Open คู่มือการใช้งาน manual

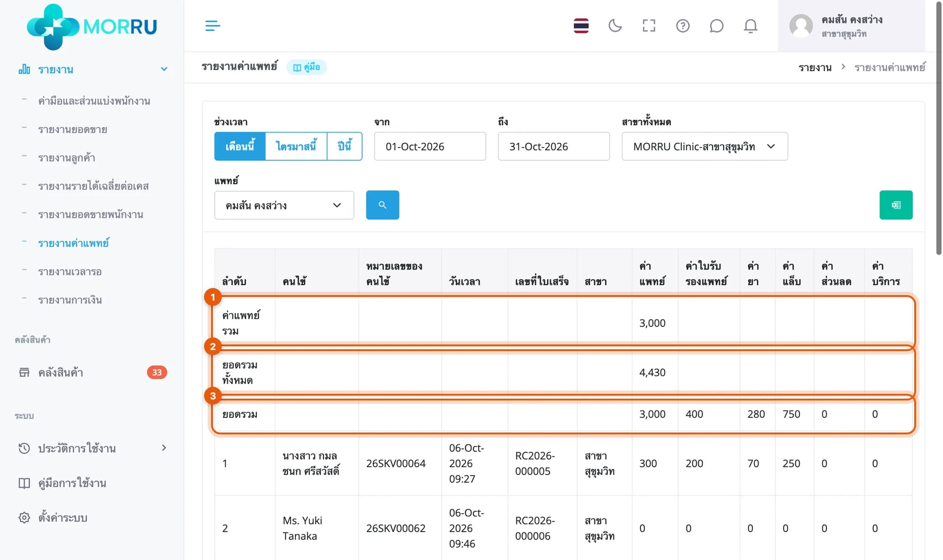tap(72, 483)
